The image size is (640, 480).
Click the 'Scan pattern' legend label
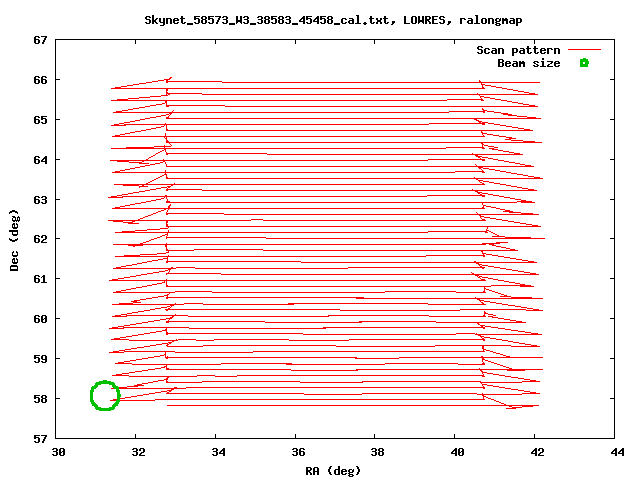518,50
